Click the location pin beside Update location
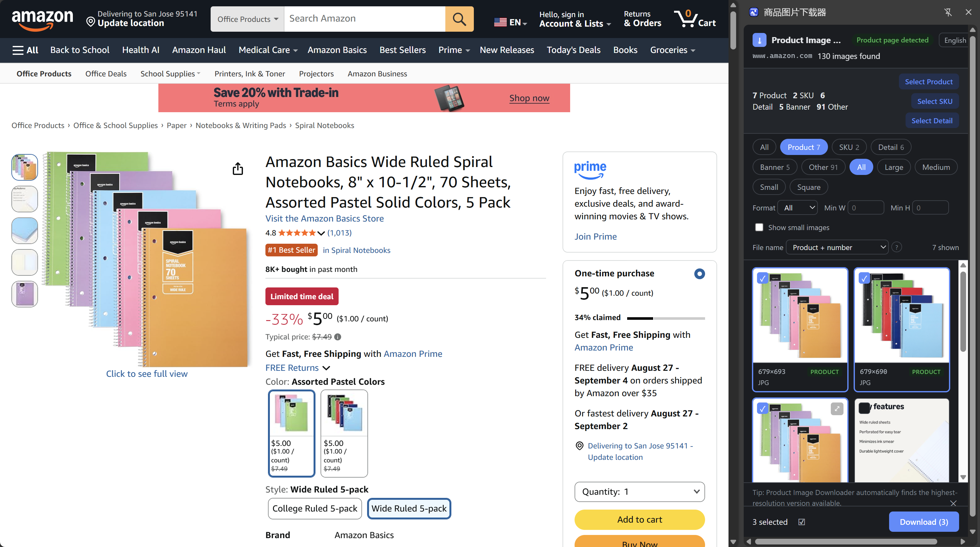Viewport: 980px width, 547px height. coord(91,22)
